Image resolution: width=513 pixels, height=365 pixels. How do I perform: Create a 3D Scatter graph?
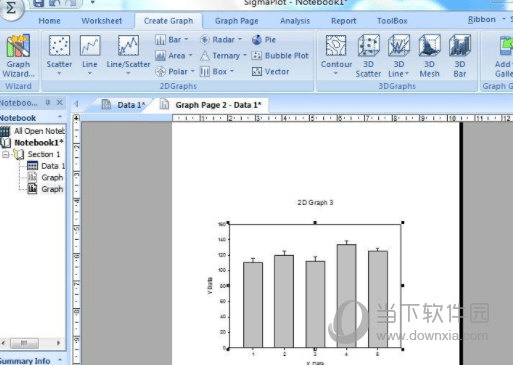(368, 55)
